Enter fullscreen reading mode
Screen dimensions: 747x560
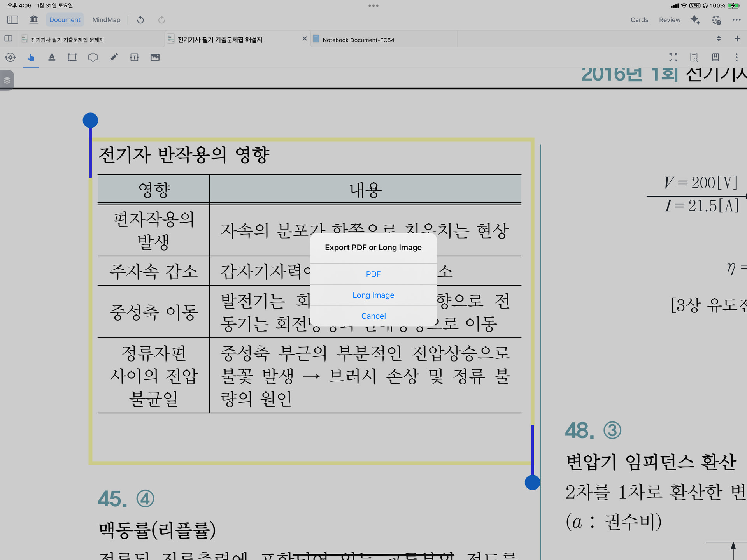coord(673,58)
